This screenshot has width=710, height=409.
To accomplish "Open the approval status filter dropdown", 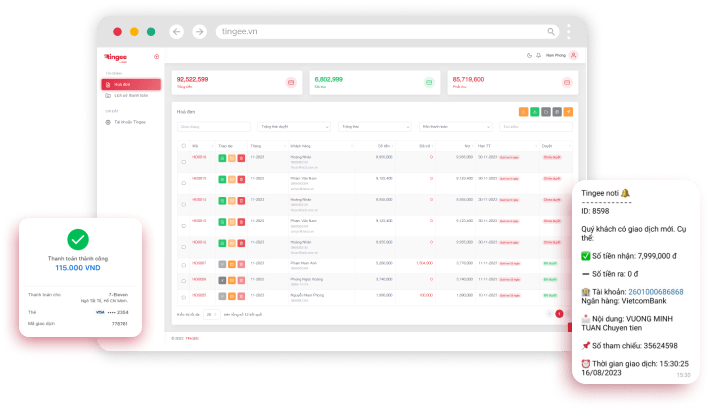I will coord(295,127).
